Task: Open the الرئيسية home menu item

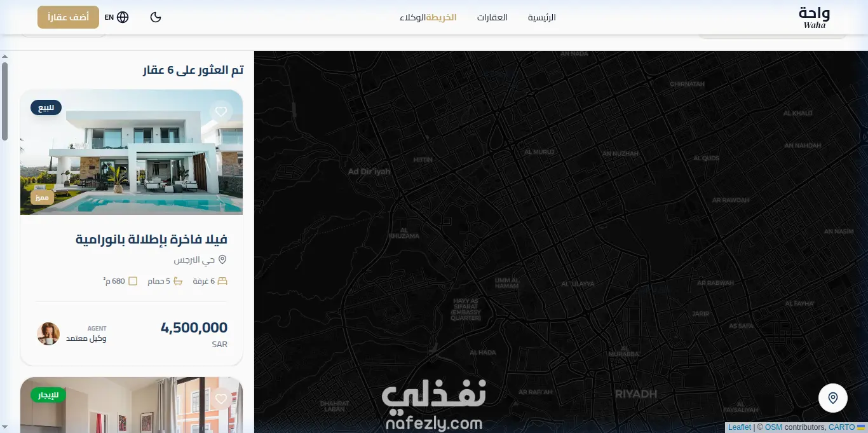Action: [541, 17]
